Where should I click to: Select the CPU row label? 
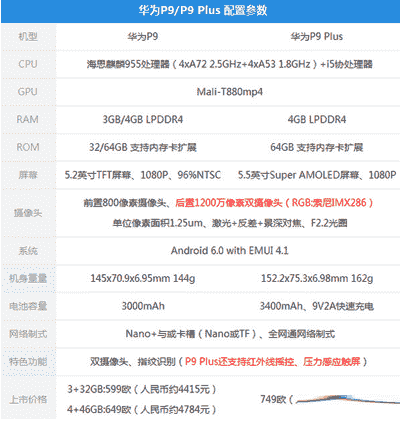[x=28, y=64]
